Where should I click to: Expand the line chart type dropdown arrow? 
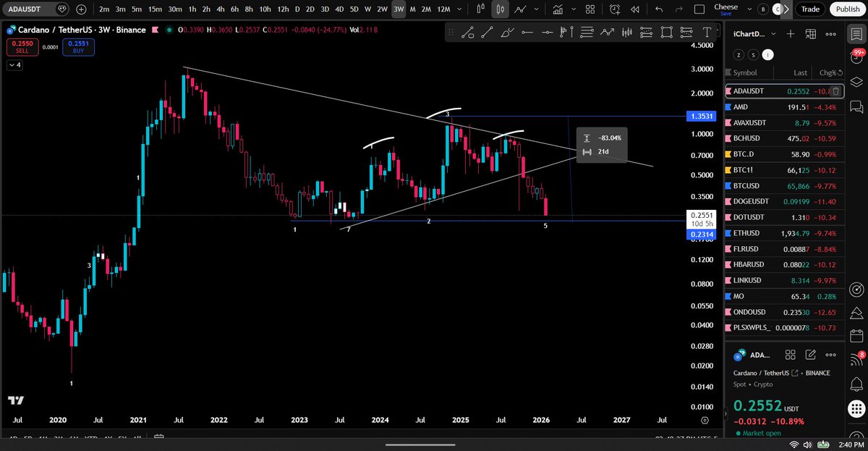coord(536,9)
